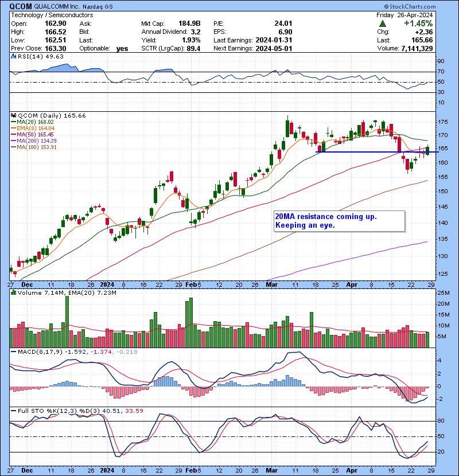The image size is (459, 476).
Task: Click the blue horizontal support line
Action: point(377,152)
